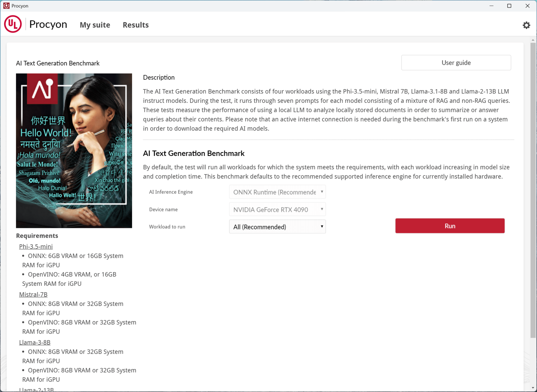Open the My suite tab
The image size is (537, 392).
(x=95, y=25)
